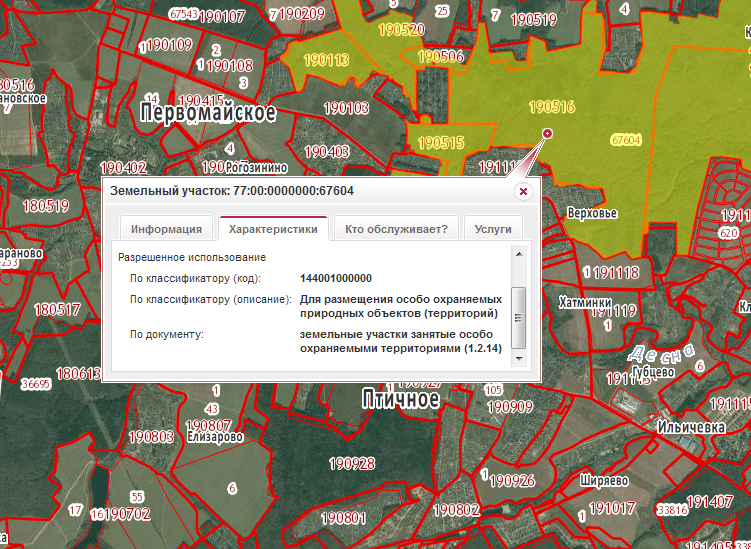Select cadastral block 190803
The height and width of the screenshot is (549, 751).
151,437
